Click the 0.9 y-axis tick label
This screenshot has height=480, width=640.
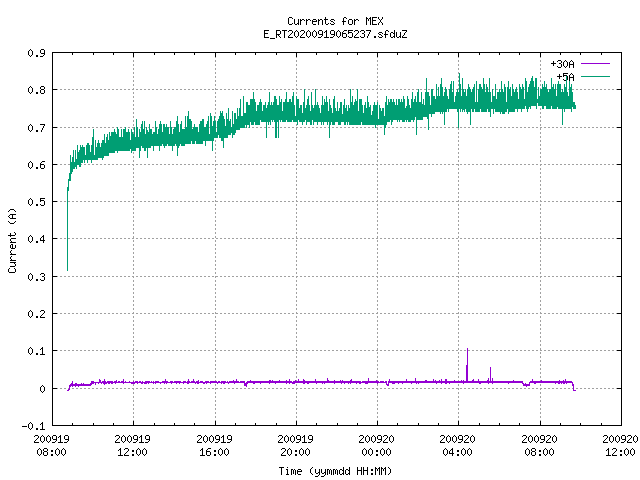click(36, 53)
